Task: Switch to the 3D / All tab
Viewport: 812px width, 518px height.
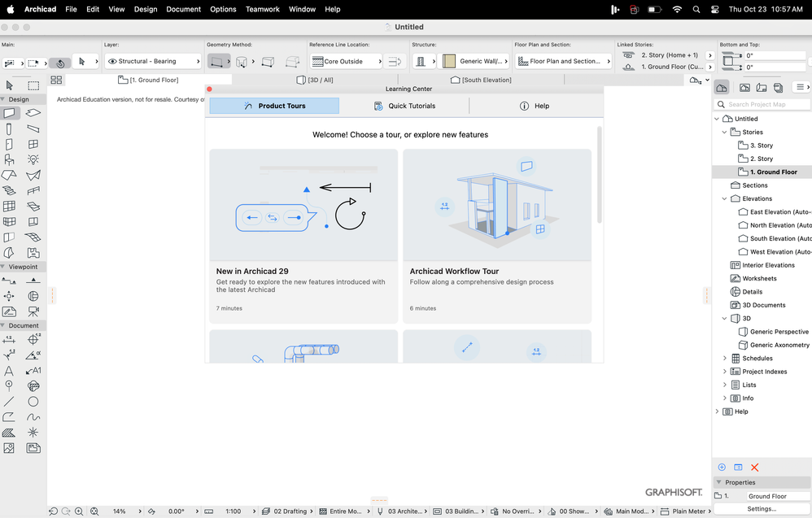Action: pos(316,81)
